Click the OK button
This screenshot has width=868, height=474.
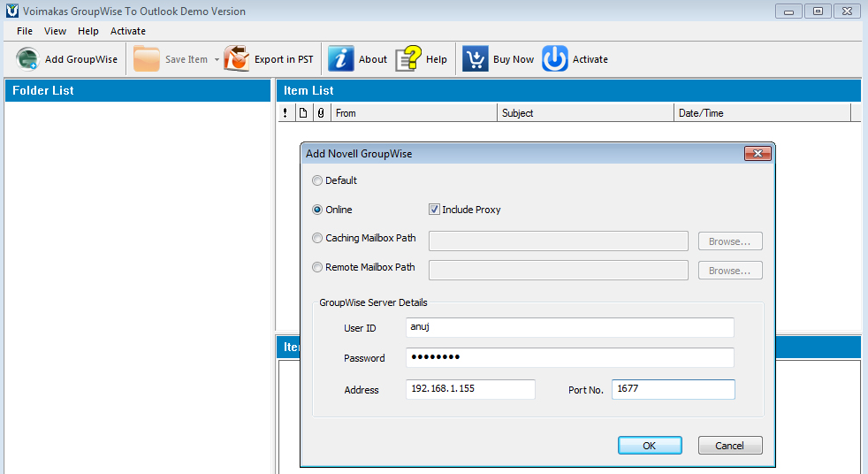pos(650,445)
